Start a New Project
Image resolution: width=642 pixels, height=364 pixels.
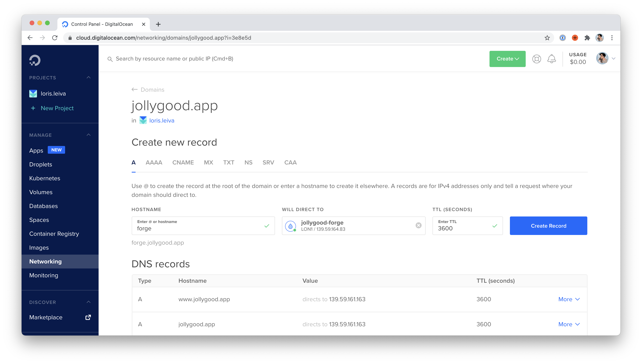57,108
